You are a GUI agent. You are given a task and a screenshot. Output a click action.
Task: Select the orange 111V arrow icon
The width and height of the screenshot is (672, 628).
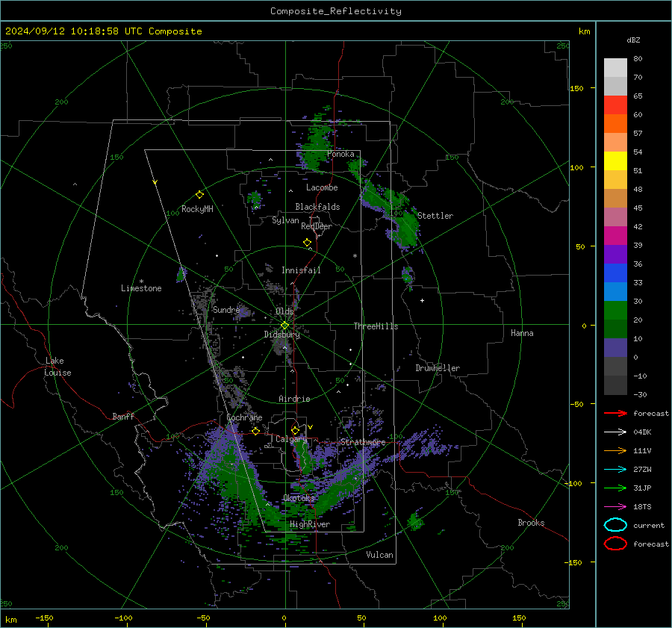(x=615, y=450)
